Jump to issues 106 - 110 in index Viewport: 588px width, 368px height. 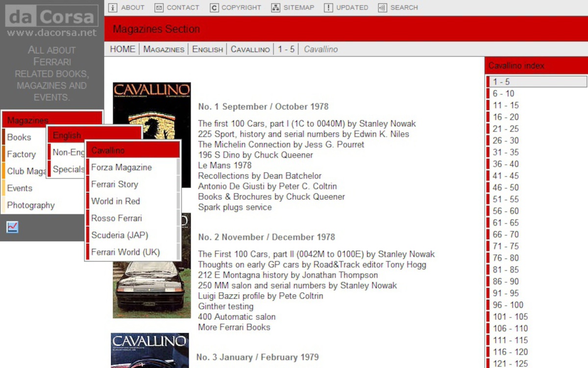click(x=537, y=329)
